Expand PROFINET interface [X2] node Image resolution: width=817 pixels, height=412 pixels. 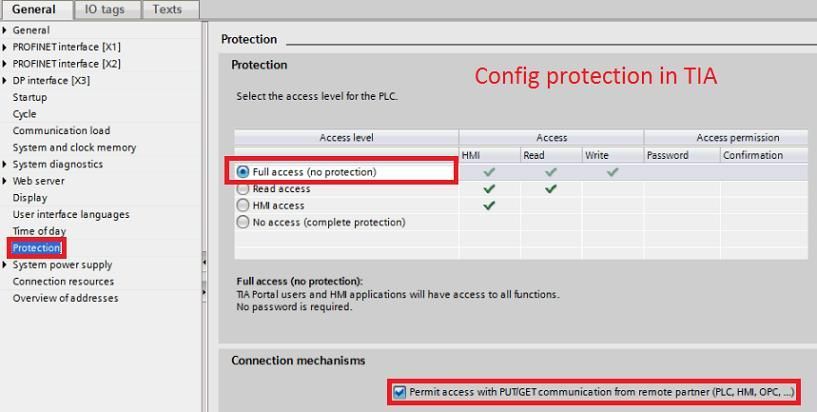[x=6, y=64]
